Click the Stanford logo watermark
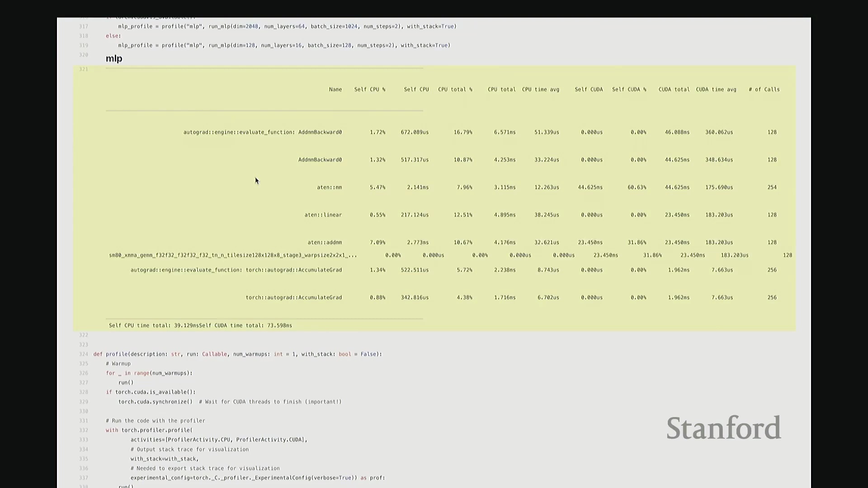The height and width of the screenshot is (488, 868). 723,428
